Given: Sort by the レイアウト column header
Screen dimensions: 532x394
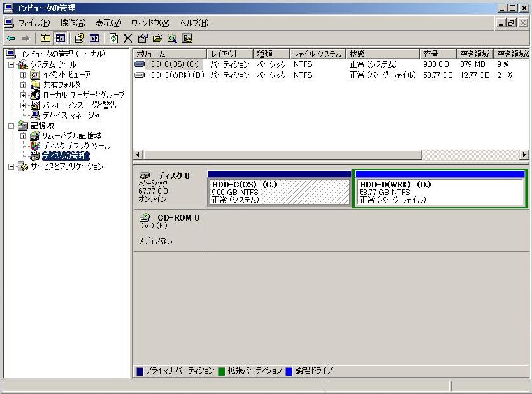Looking at the screenshot, I should pyautogui.click(x=230, y=54).
